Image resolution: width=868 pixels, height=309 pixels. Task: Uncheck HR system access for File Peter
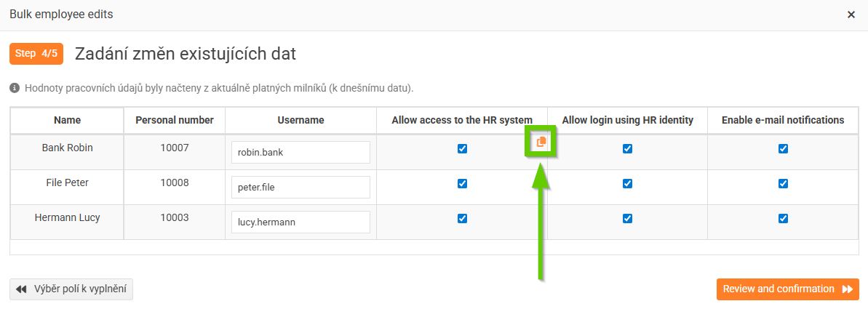pyautogui.click(x=462, y=184)
